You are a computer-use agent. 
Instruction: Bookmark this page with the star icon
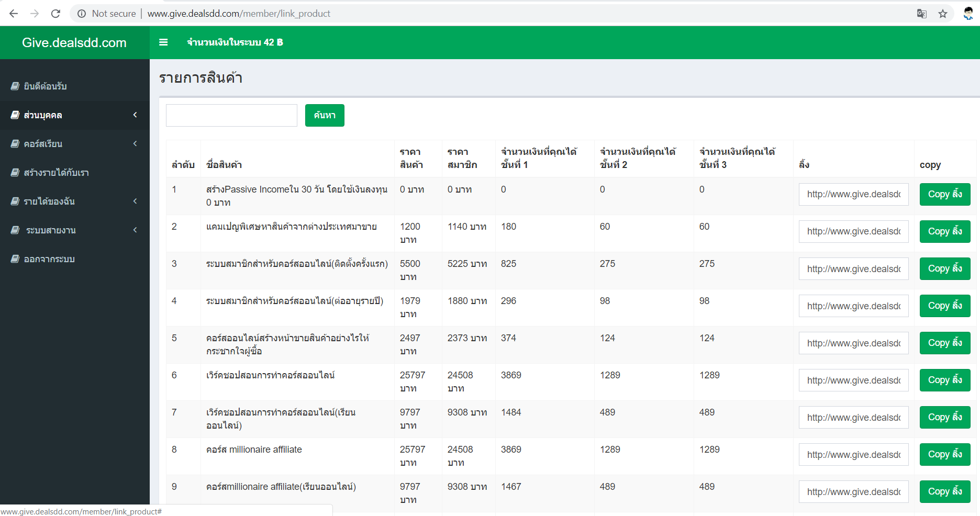click(x=943, y=14)
